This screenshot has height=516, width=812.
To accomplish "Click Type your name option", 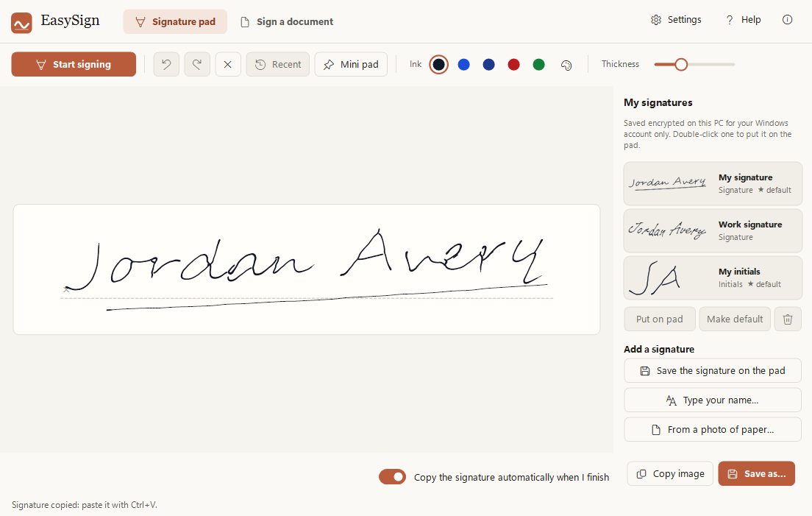I will click(713, 400).
